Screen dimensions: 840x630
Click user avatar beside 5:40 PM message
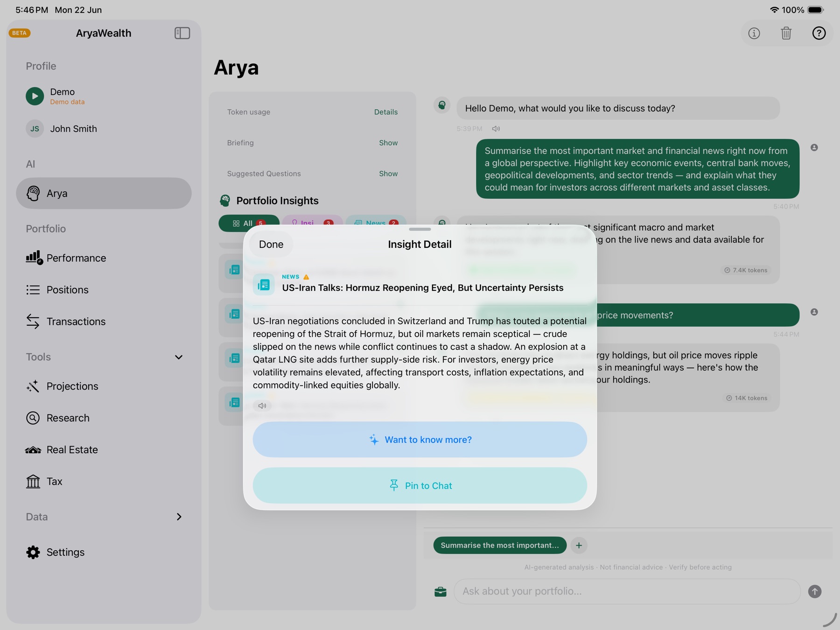pos(814,147)
